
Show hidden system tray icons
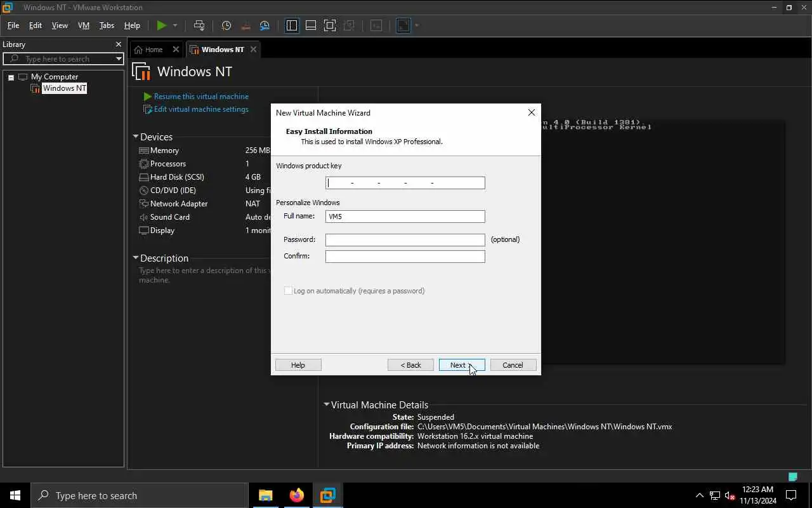pos(700,495)
